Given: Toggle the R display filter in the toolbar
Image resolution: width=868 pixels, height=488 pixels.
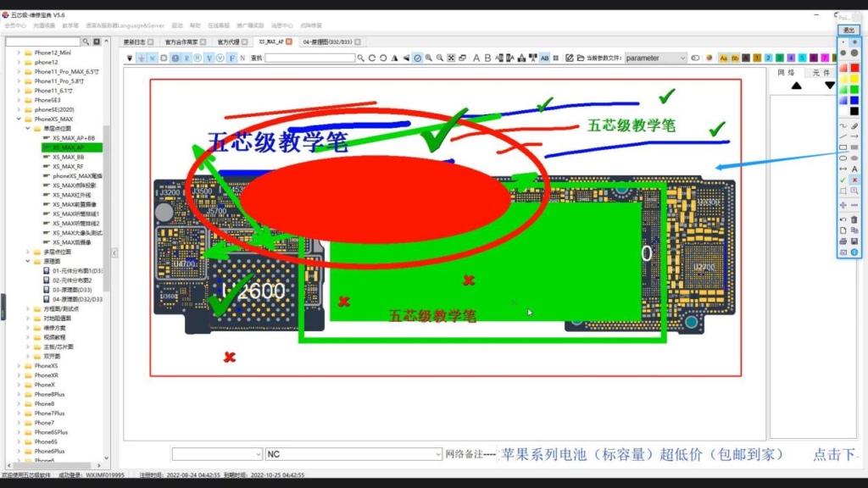Looking at the screenshot, I should click(186, 58).
